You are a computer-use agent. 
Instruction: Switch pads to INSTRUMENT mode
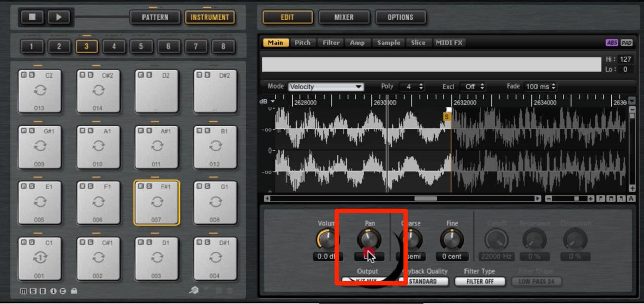point(209,17)
